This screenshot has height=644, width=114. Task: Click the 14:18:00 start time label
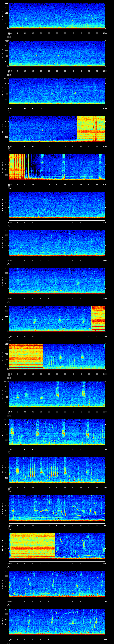tap(9, 184)
